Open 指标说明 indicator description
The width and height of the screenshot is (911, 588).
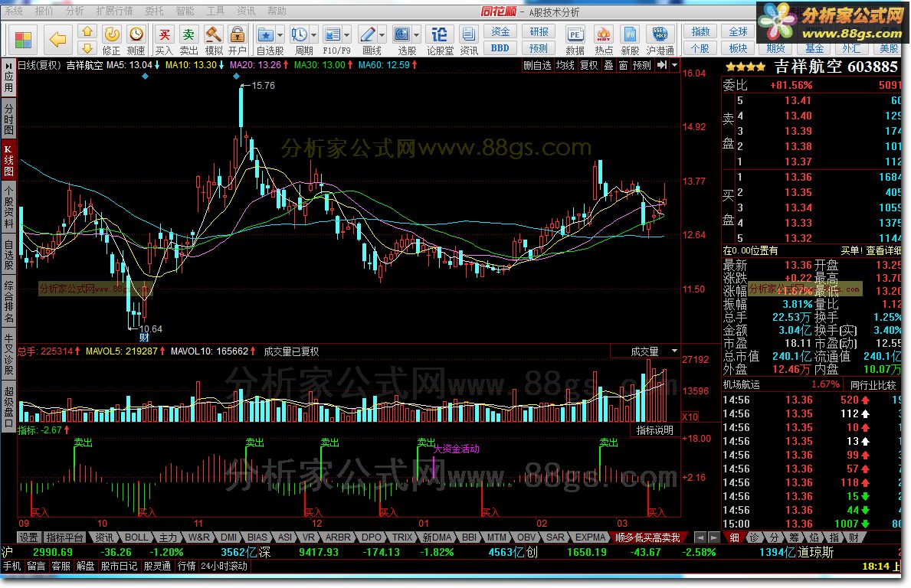[655, 430]
